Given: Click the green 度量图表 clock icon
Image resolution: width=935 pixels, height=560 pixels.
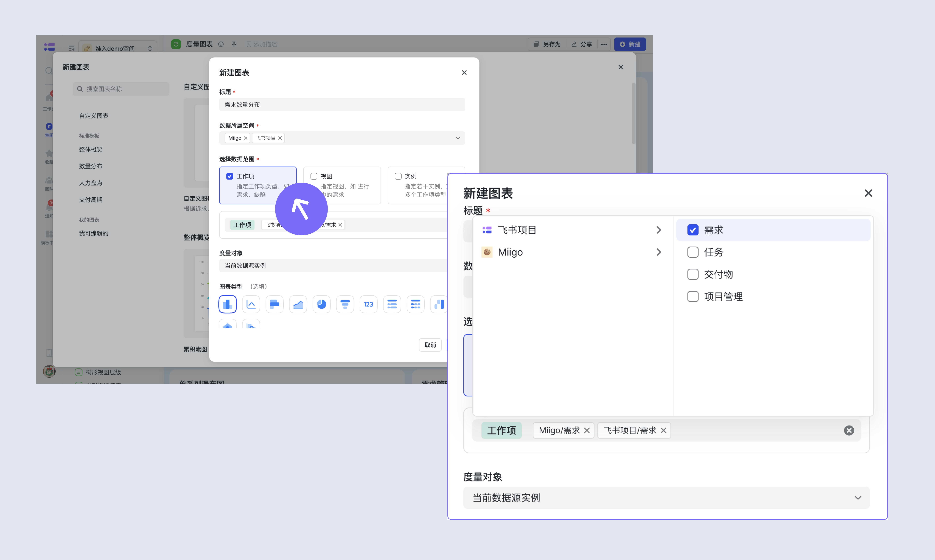Looking at the screenshot, I should click(x=176, y=44).
